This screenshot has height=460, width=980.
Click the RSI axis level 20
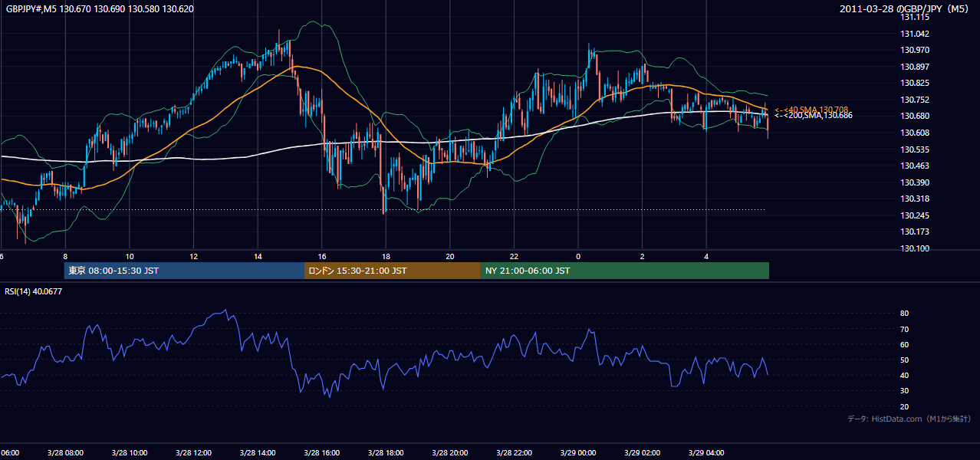904,407
